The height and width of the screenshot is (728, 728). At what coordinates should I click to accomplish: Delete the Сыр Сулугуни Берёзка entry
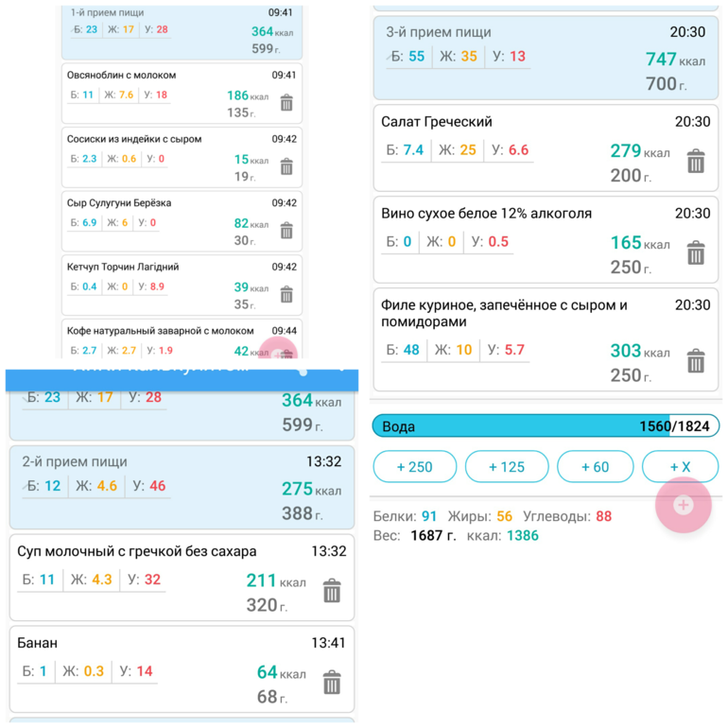[286, 231]
